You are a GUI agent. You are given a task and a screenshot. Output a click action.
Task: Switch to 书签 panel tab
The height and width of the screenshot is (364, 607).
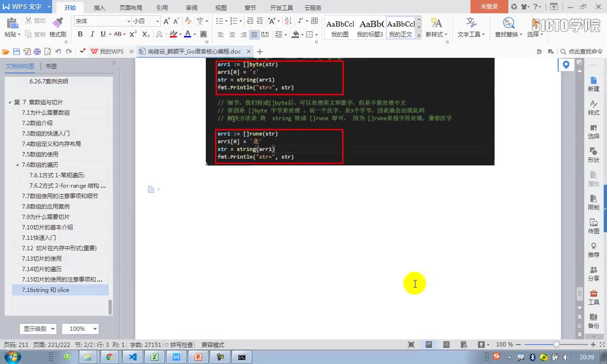pos(51,66)
